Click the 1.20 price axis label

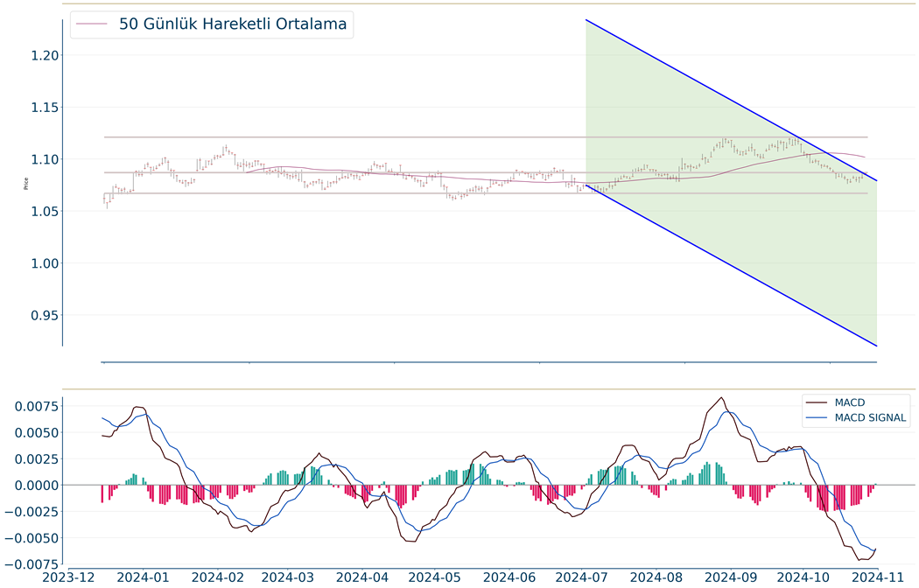(37, 56)
